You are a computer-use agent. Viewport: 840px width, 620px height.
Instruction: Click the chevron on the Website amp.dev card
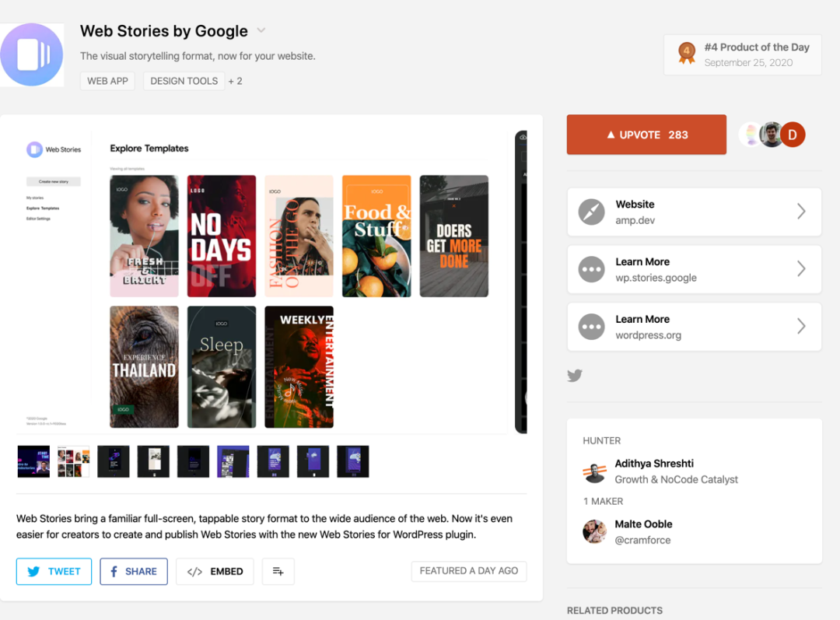(801, 211)
